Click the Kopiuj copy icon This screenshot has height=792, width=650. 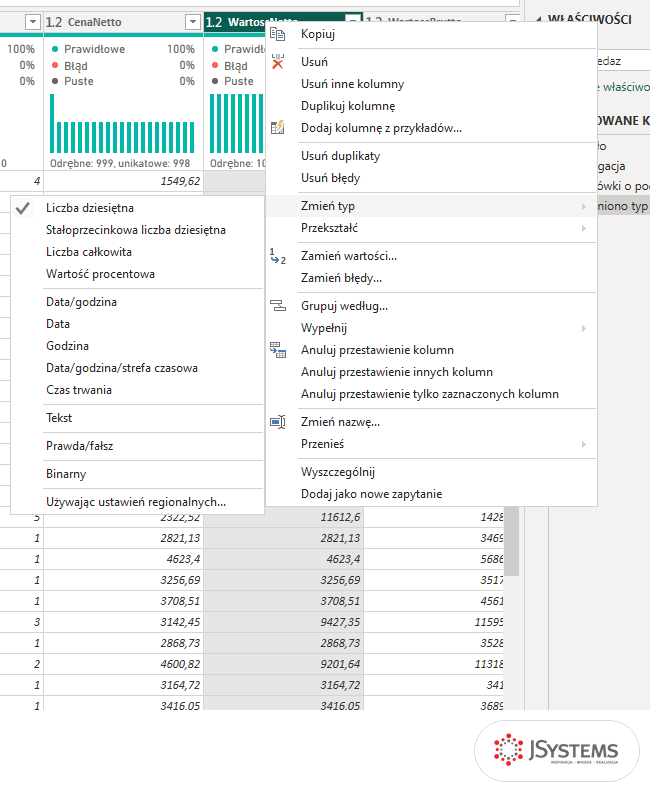click(277, 34)
